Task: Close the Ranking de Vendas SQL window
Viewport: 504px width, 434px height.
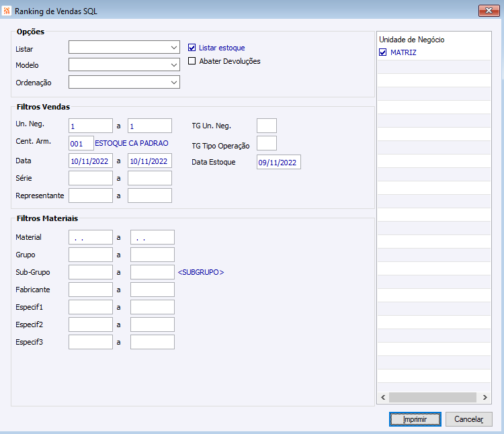Action: click(487, 11)
